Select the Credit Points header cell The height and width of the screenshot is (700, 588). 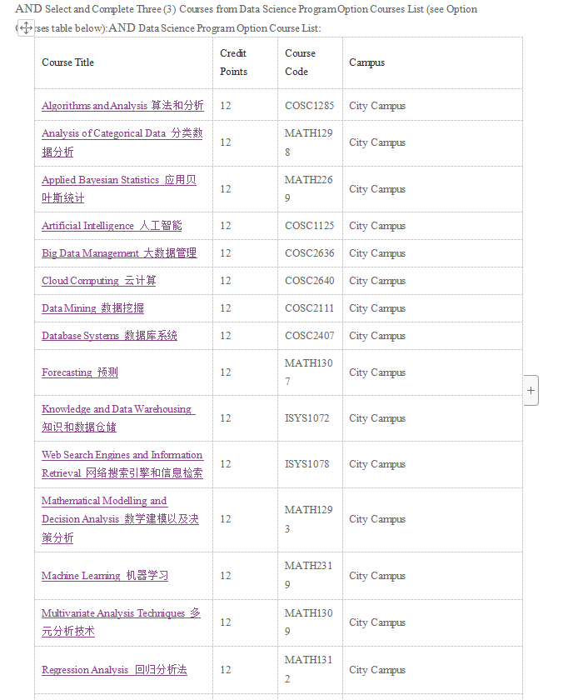(246, 62)
